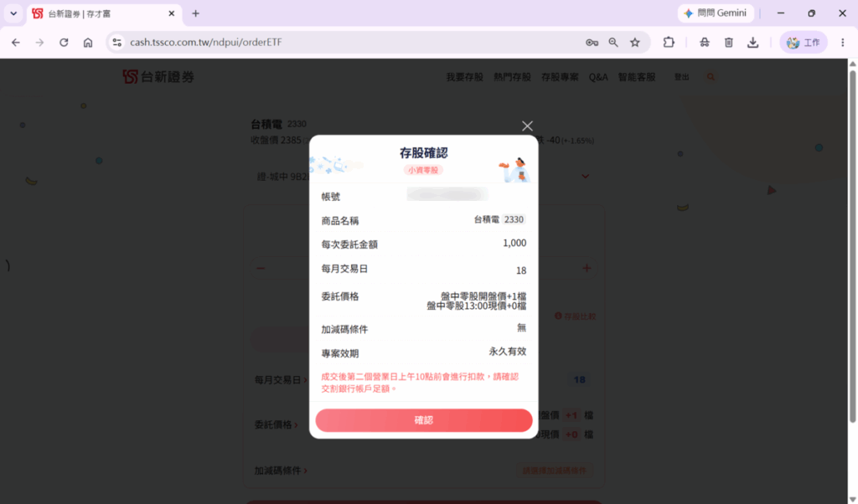Click the incognito-style extension icon

click(x=704, y=42)
